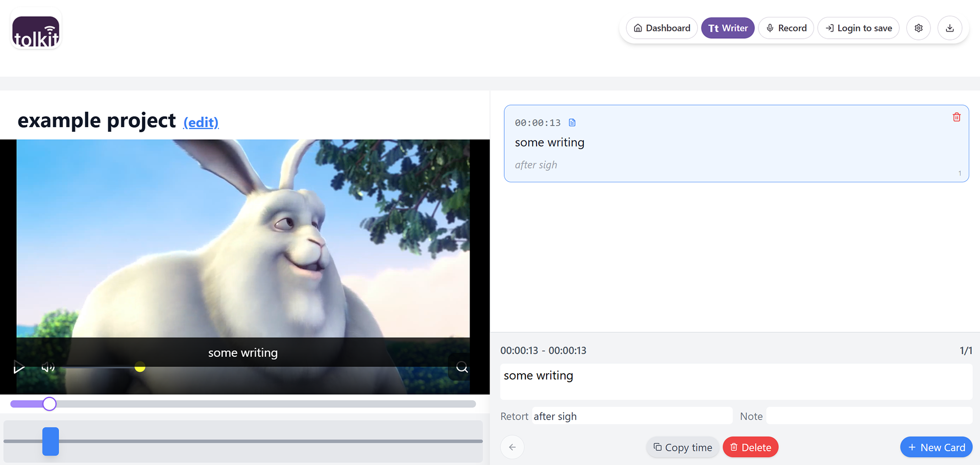Viewport: 980px width, 465px height.
Task: Select the 00:00:13 subtitle card
Action: tap(736, 143)
